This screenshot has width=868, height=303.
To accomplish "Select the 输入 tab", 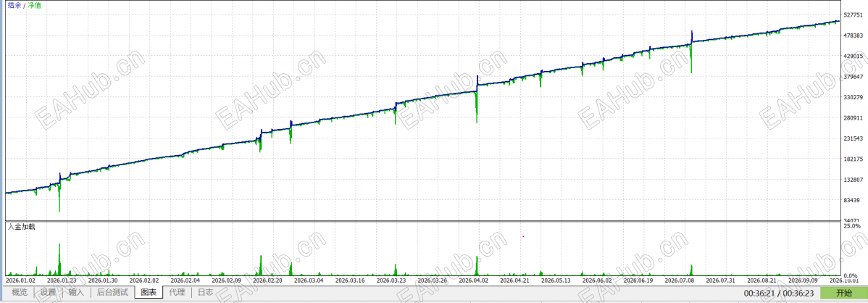I will pos(76,292).
